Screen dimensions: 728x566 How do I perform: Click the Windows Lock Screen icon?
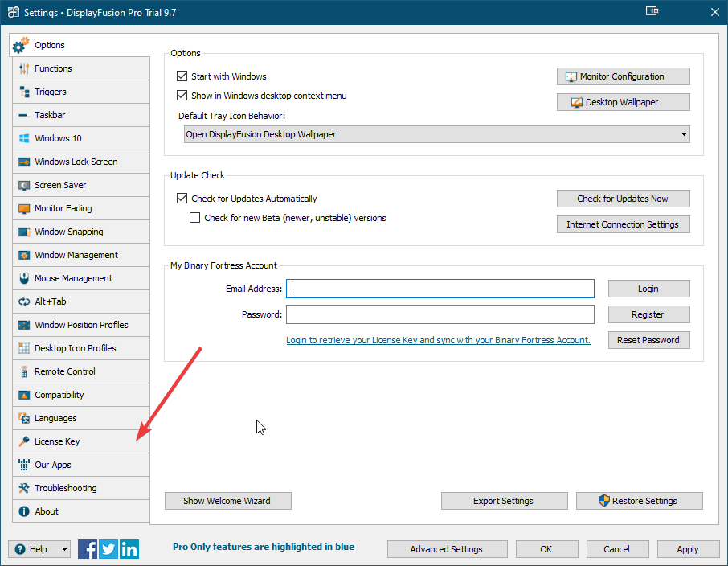coord(24,162)
